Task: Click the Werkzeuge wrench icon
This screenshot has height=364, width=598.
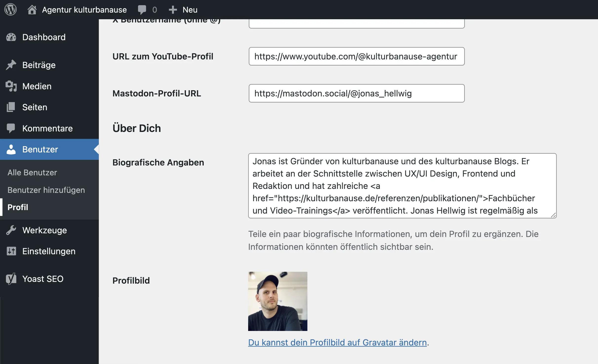Action: coord(11,230)
